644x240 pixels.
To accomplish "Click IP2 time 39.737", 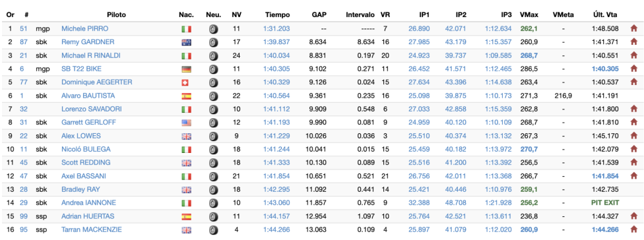I will point(455,55).
